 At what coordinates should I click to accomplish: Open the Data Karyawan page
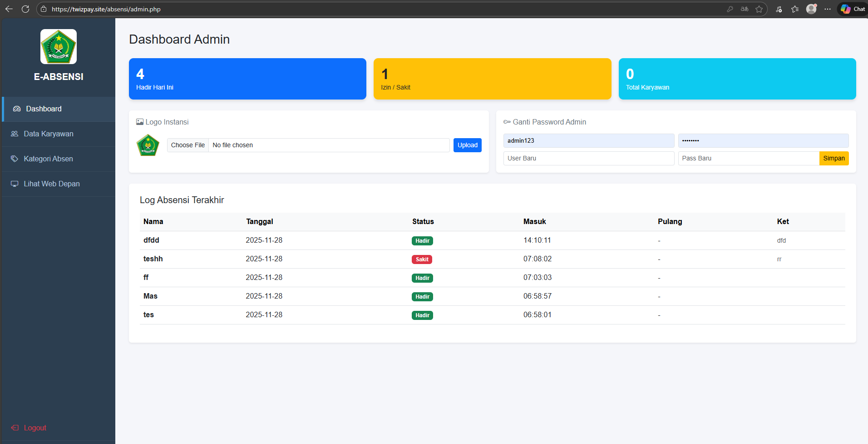click(48, 134)
